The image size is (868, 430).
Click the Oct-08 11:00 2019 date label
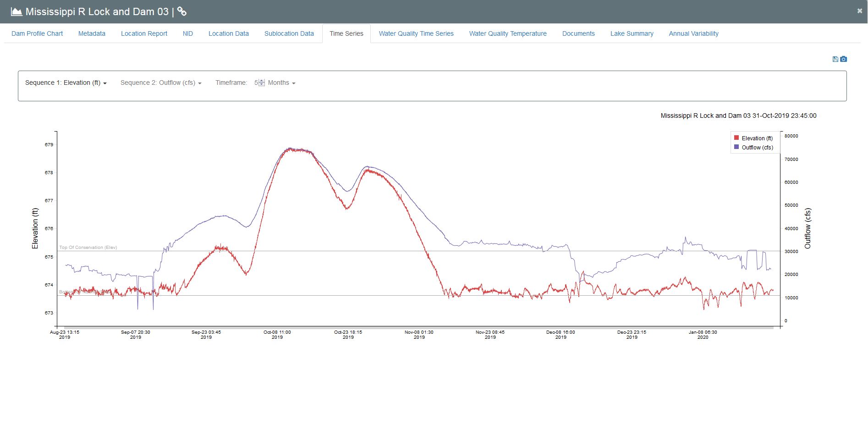pyautogui.click(x=277, y=335)
